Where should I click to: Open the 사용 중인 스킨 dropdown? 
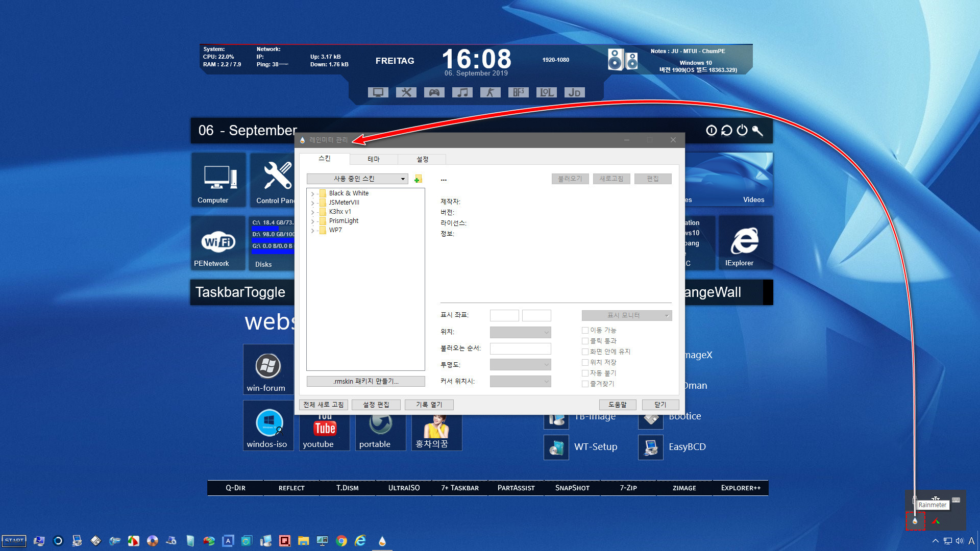tap(357, 179)
